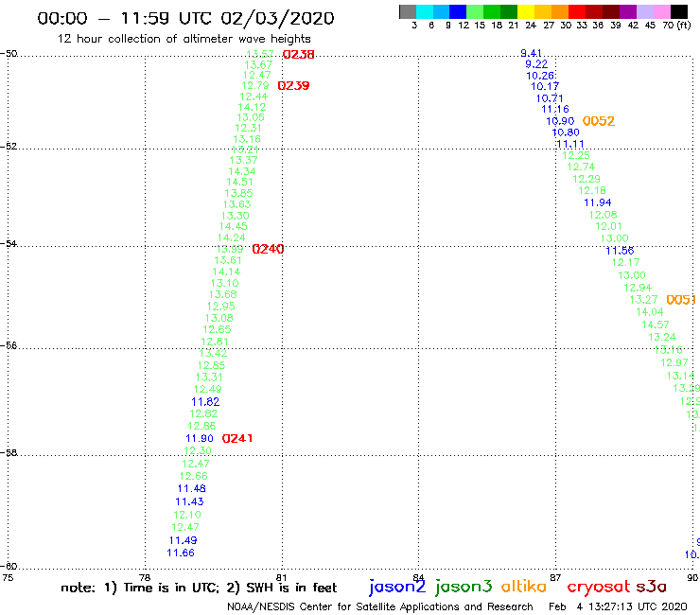Click the wave height value 12.10
This screenshot has height=615, width=700.
[x=187, y=515]
